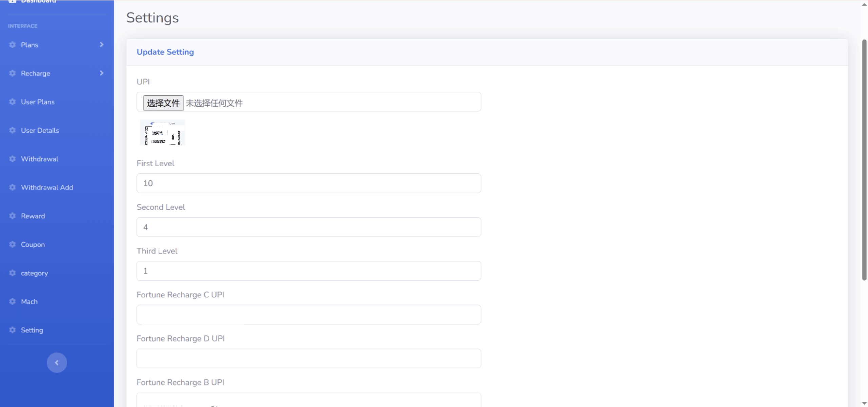Focus the First Level input field
Image resolution: width=868 pixels, height=407 pixels.
(x=309, y=183)
